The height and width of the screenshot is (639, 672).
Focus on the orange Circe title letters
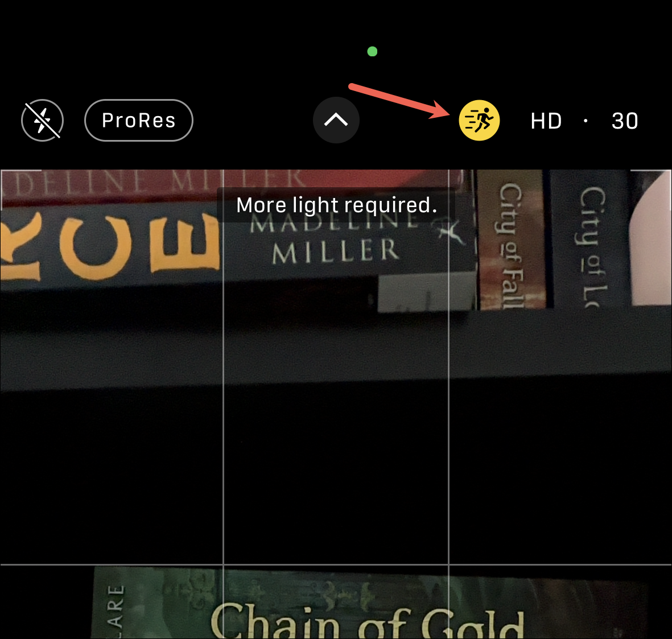(109, 246)
